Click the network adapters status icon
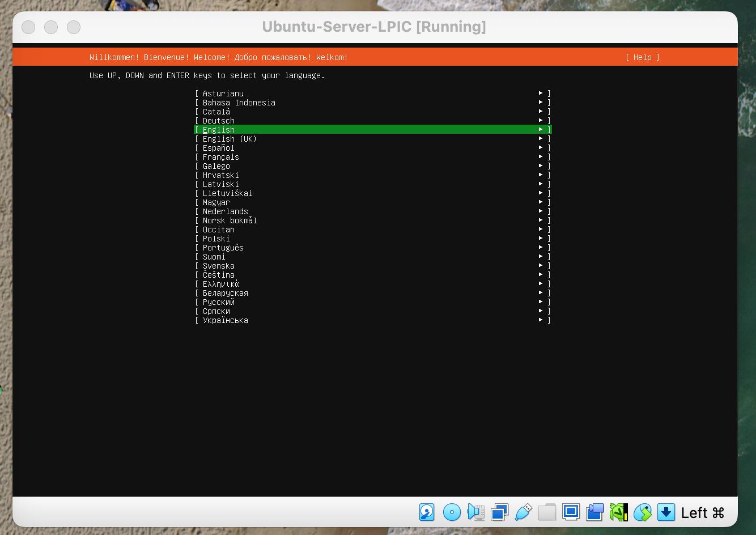The height and width of the screenshot is (535, 756). coord(499,512)
